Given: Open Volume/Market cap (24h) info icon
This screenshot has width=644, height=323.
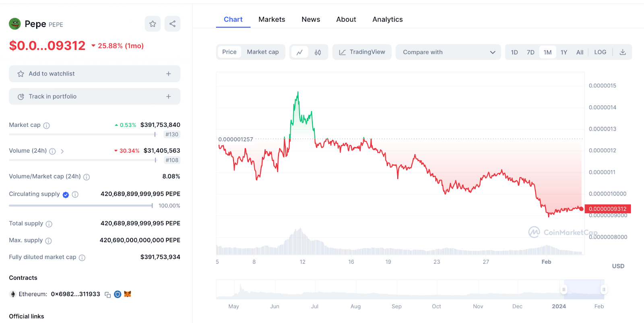Looking at the screenshot, I should coord(87,177).
